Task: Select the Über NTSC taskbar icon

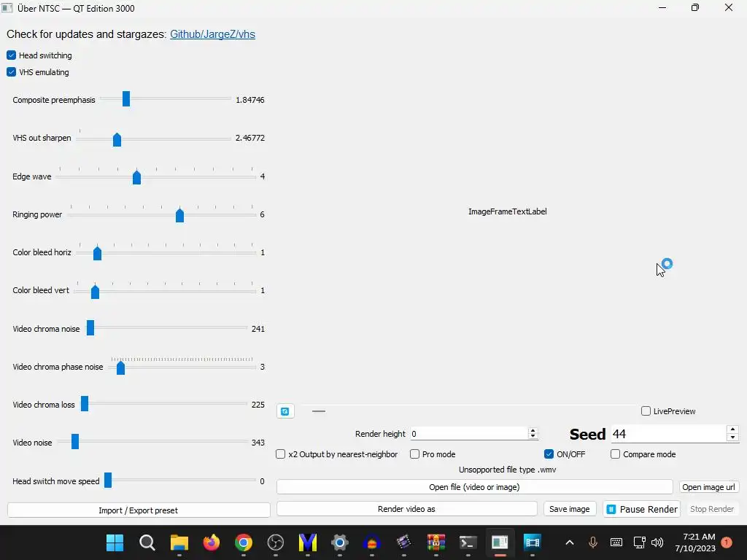Action: tap(500, 542)
